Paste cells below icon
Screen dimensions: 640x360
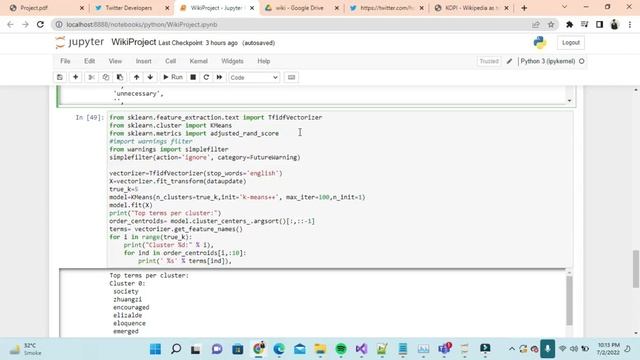point(120,77)
